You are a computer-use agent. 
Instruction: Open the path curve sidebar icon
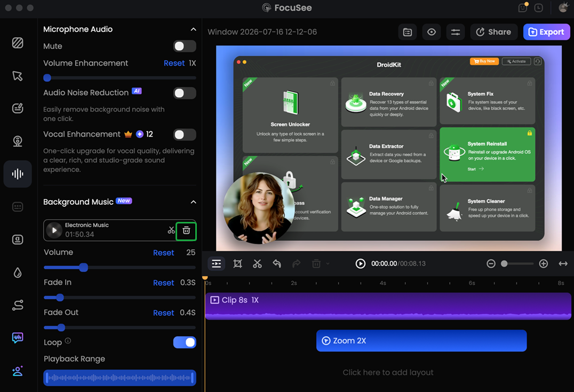coord(18,305)
